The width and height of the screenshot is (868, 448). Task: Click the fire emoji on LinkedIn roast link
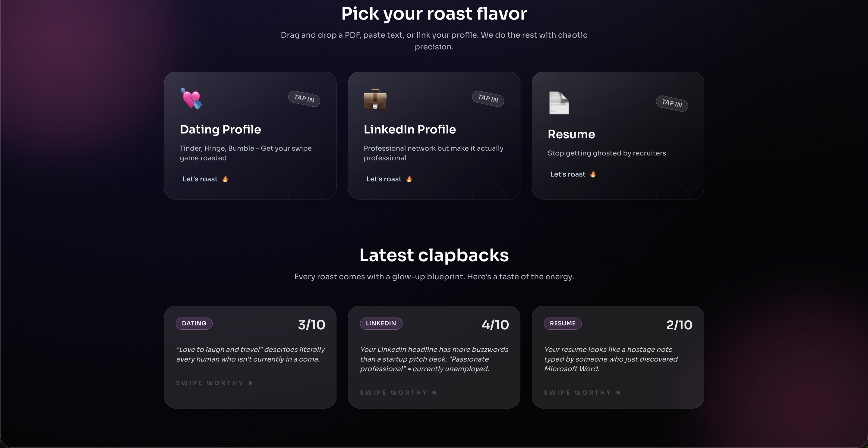(x=409, y=179)
